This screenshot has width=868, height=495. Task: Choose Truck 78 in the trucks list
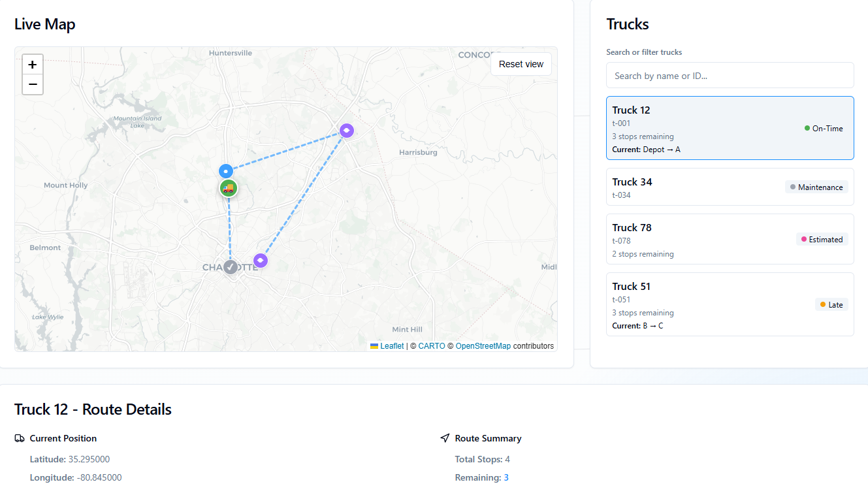tap(730, 239)
